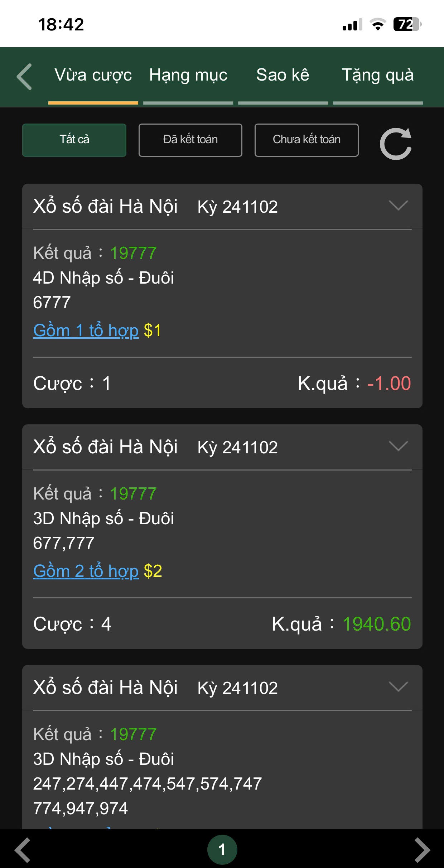Open the 'Hạng mục' tab

[188, 75]
